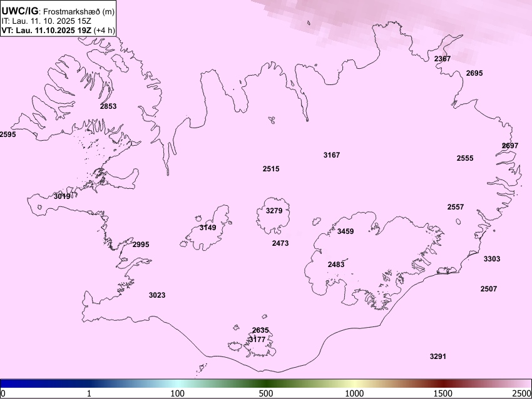Click the UWC/IG Frostmarkshæð title
The width and height of the screenshot is (532, 399).
58,11
